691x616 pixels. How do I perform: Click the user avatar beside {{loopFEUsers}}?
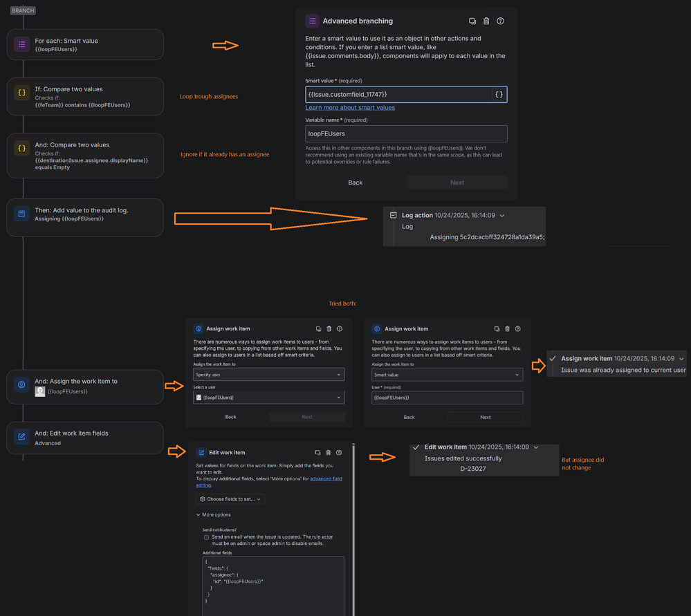tap(39, 391)
